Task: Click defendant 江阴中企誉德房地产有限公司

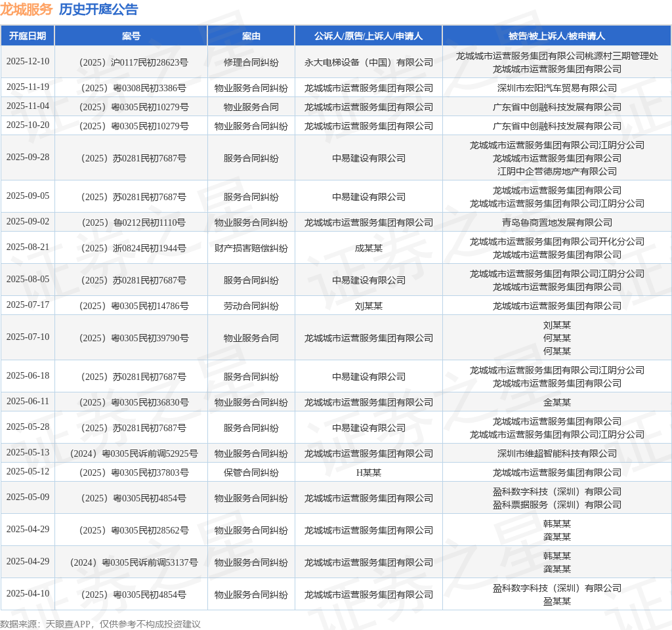Action: (x=556, y=171)
